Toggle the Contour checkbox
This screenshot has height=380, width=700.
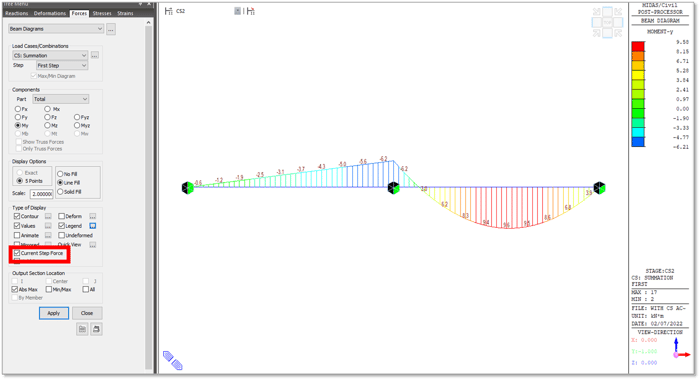pos(17,216)
